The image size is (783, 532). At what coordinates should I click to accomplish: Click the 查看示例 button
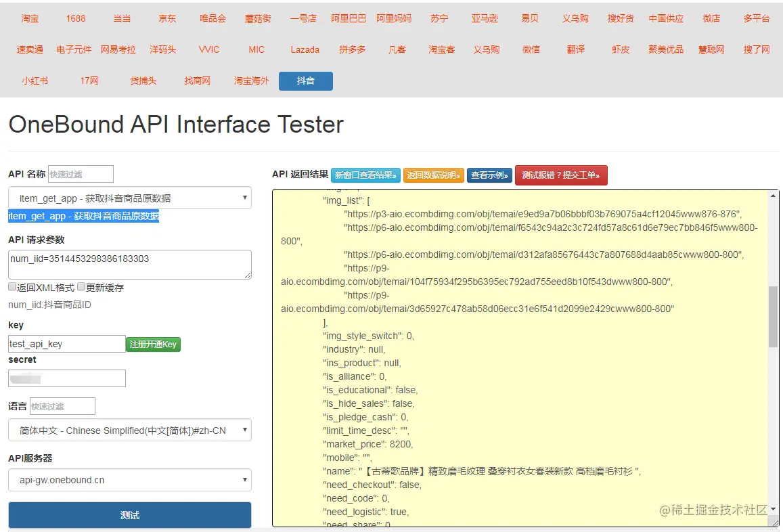pyautogui.click(x=489, y=175)
